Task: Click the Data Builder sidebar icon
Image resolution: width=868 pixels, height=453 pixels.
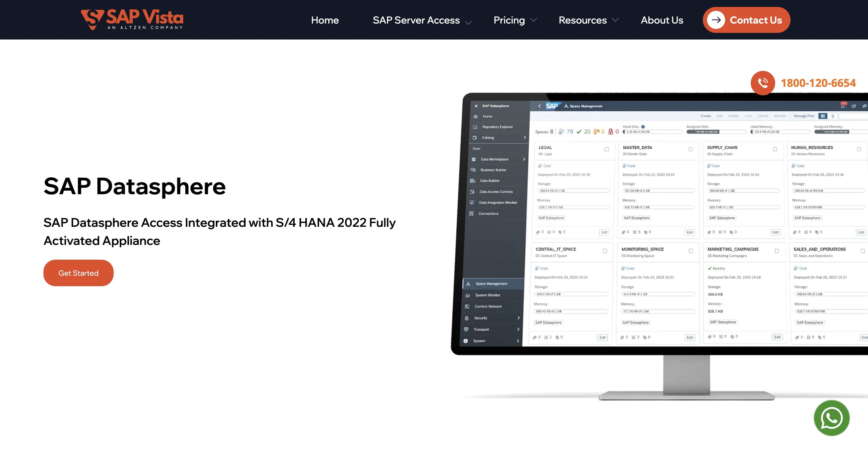Action: [473, 181]
